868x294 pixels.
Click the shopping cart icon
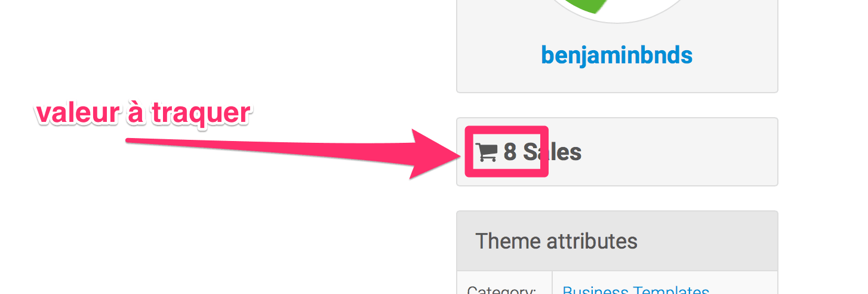[486, 152]
